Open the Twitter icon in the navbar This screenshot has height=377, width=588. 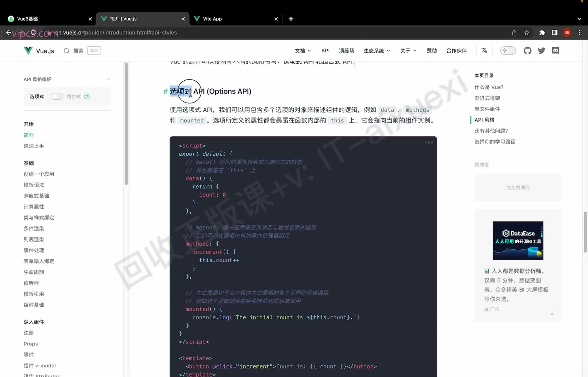click(541, 51)
